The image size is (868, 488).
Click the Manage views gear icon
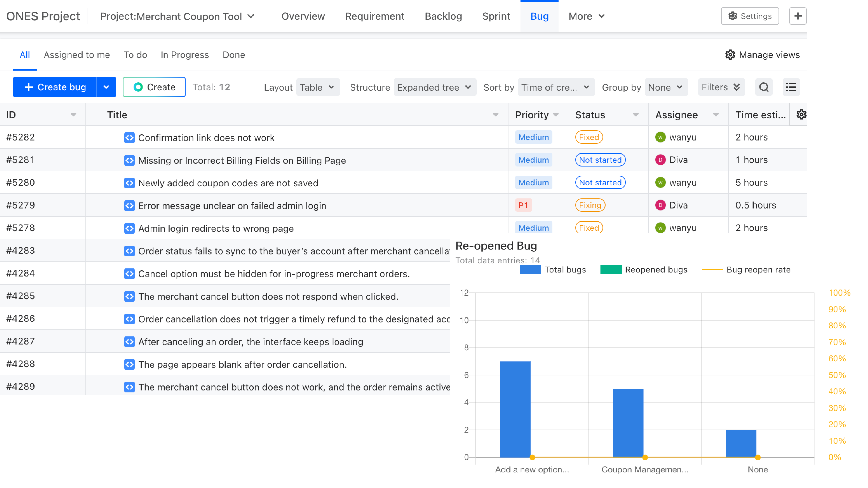731,55
